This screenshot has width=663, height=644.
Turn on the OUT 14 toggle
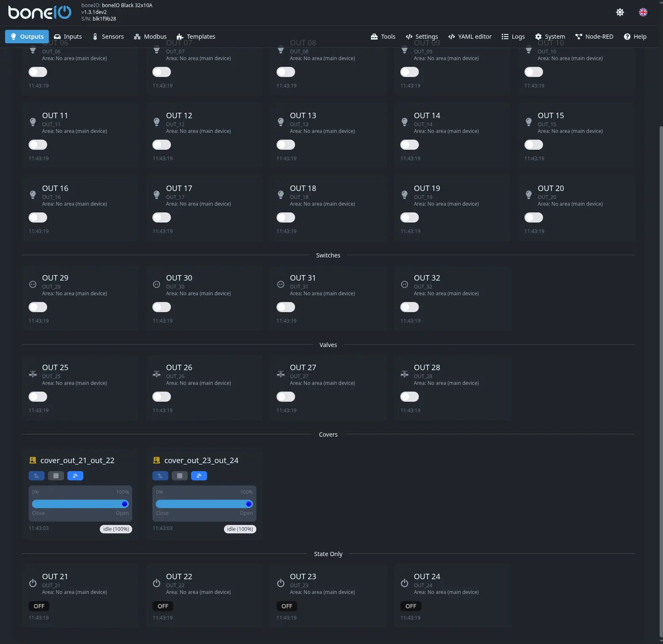coord(410,145)
